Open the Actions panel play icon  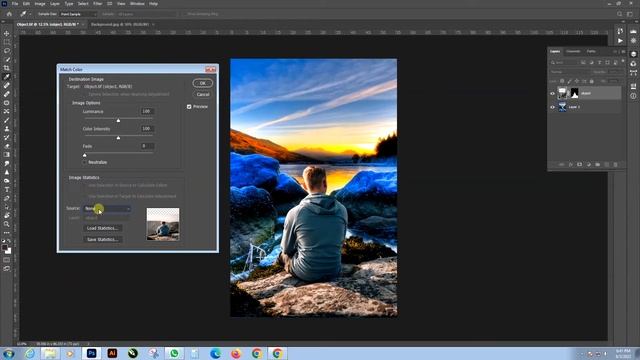coord(620,41)
